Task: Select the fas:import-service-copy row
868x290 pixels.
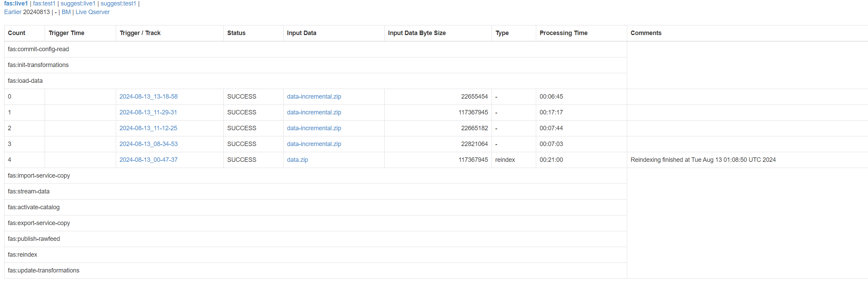Action: tap(315, 176)
